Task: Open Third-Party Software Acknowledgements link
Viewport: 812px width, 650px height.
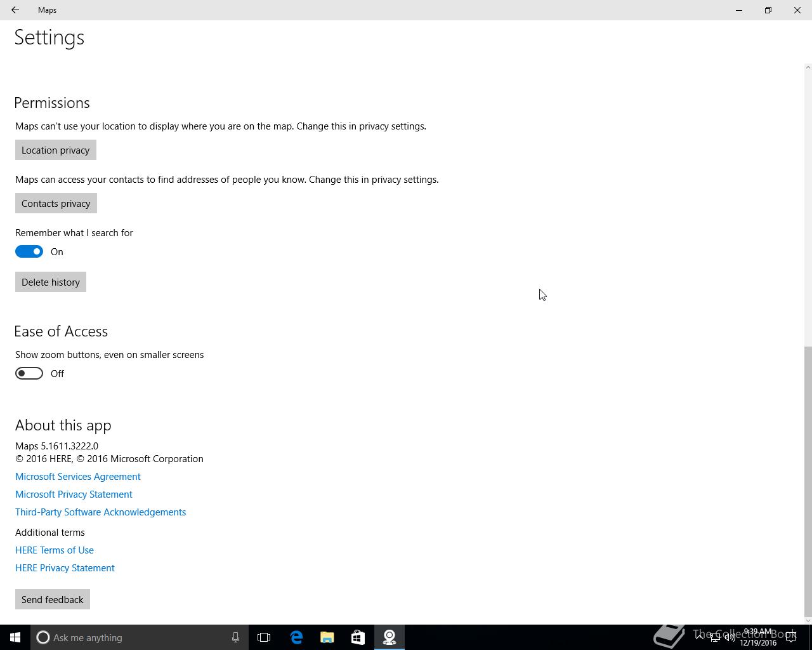Action: (100, 512)
